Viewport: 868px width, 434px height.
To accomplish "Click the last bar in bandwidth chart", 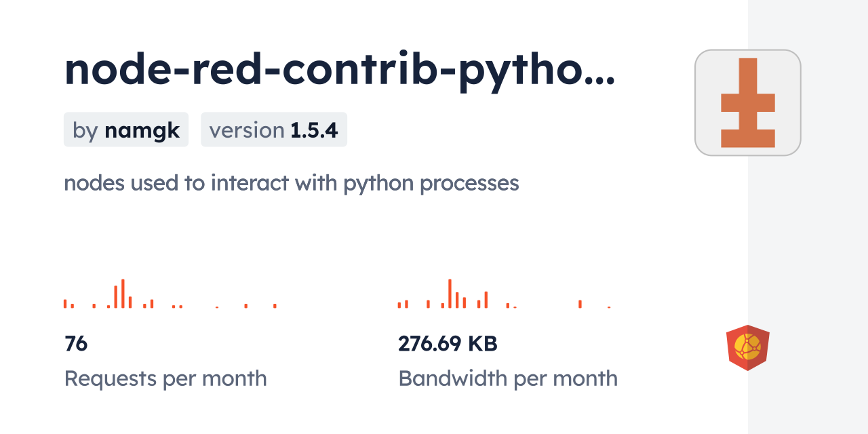I will pos(609,307).
